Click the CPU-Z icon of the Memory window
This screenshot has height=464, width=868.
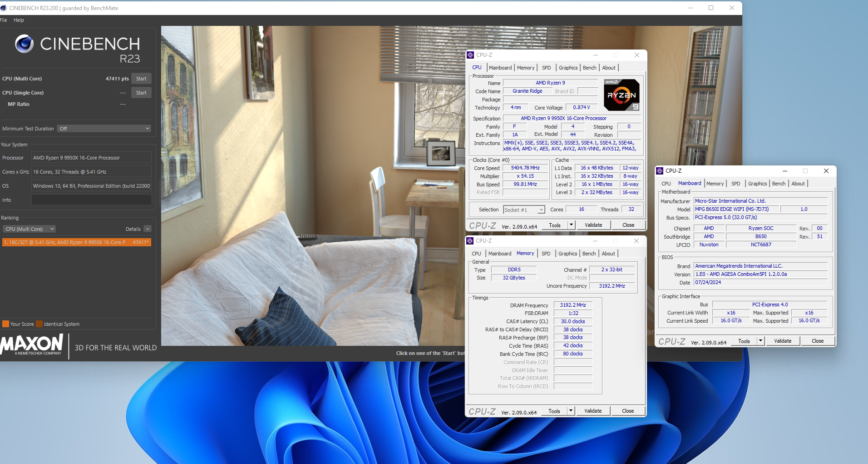tap(470, 241)
